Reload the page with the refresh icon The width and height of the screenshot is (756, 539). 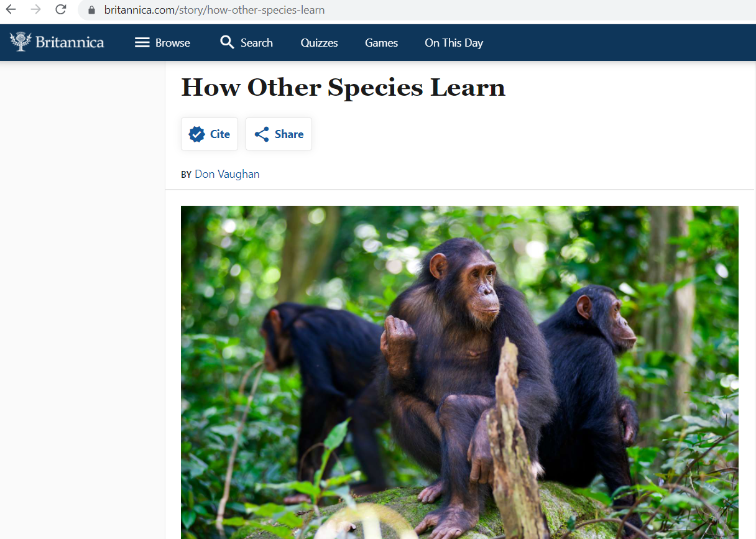[60, 9]
